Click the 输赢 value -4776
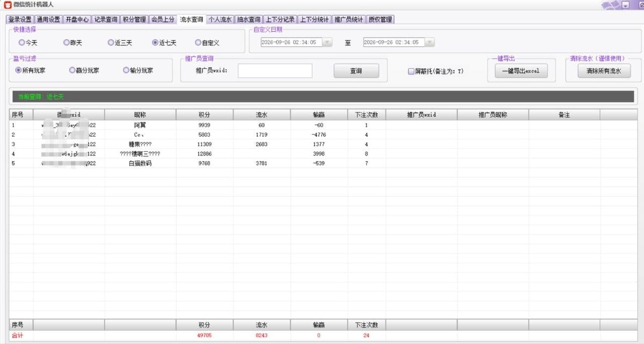Screen dimensions: 644x344 319,135
